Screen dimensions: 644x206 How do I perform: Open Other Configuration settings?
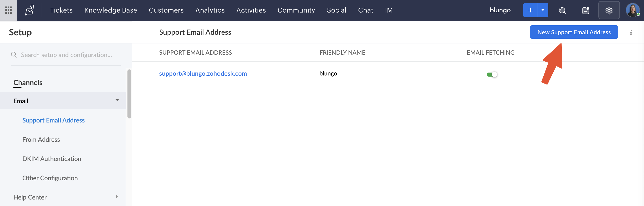50,178
